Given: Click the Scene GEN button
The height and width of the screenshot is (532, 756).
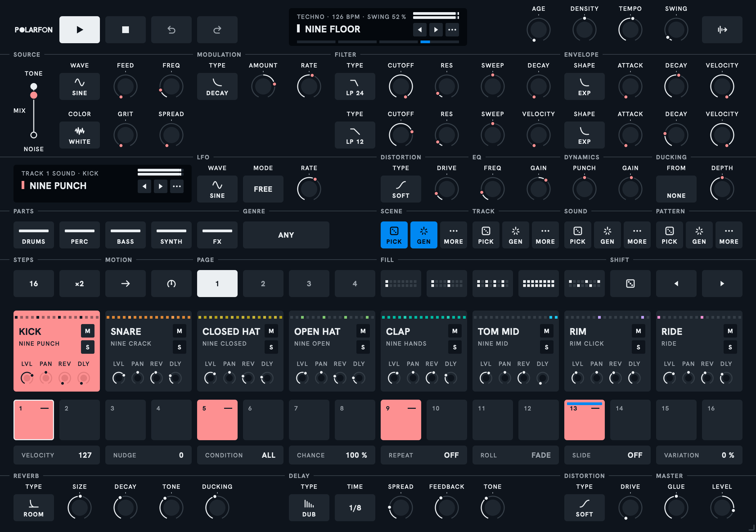Looking at the screenshot, I should (x=424, y=235).
